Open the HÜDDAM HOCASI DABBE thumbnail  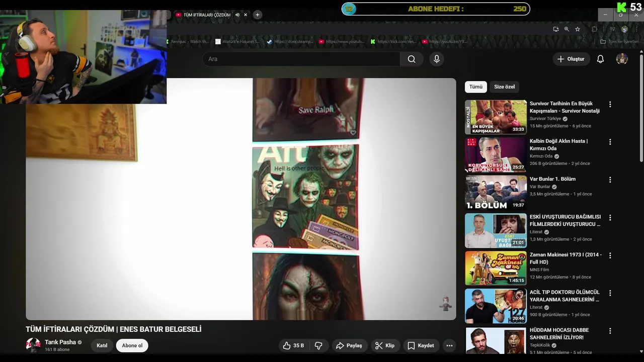[x=496, y=340]
